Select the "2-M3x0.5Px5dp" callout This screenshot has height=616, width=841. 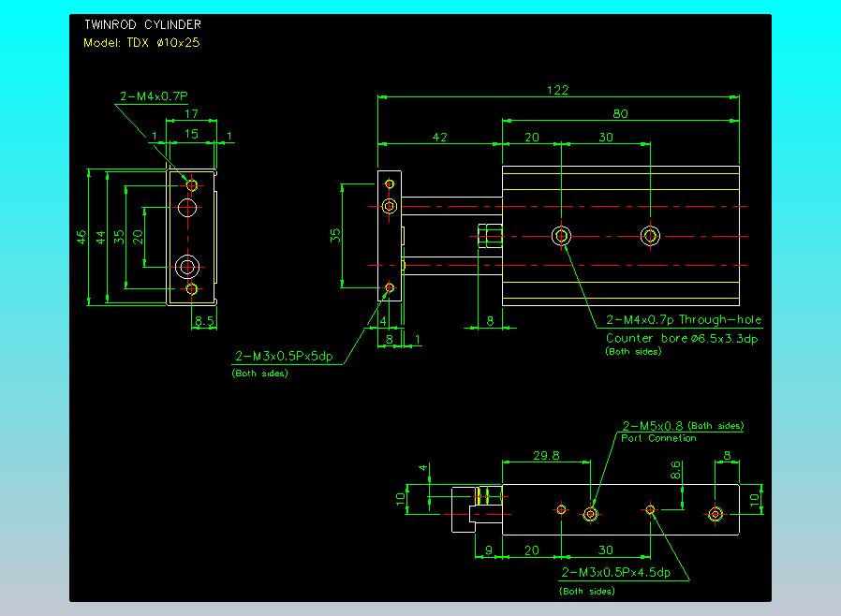(x=285, y=356)
